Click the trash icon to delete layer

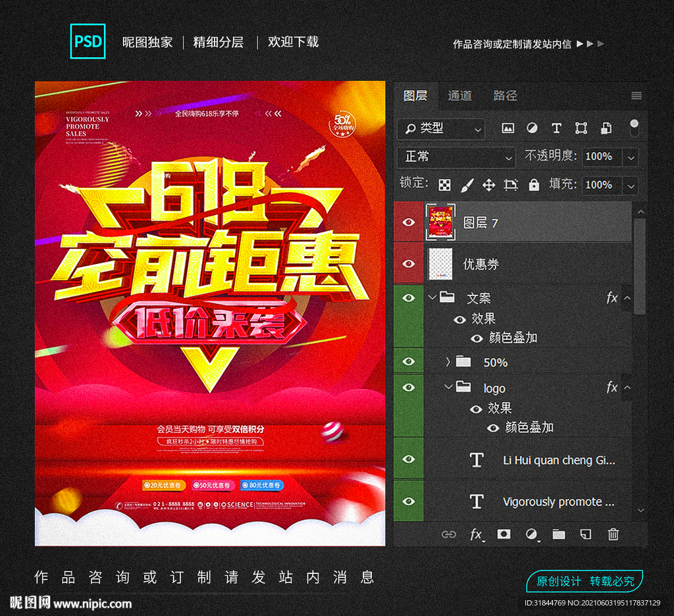pyautogui.click(x=613, y=534)
